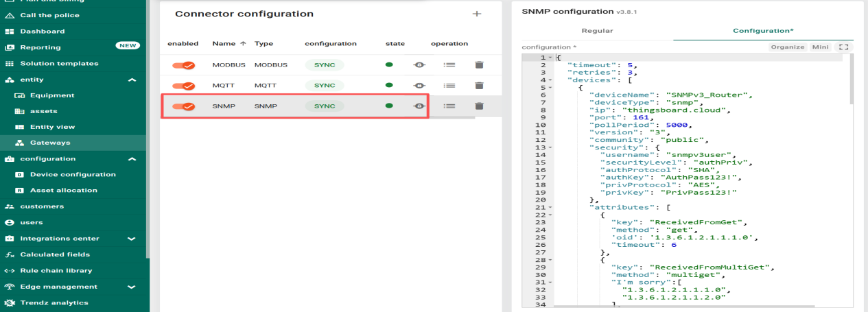Image resolution: width=868 pixels, height=312 pixels.
Task: Click the RPC icon for MQTT connector
Action: 418,86
